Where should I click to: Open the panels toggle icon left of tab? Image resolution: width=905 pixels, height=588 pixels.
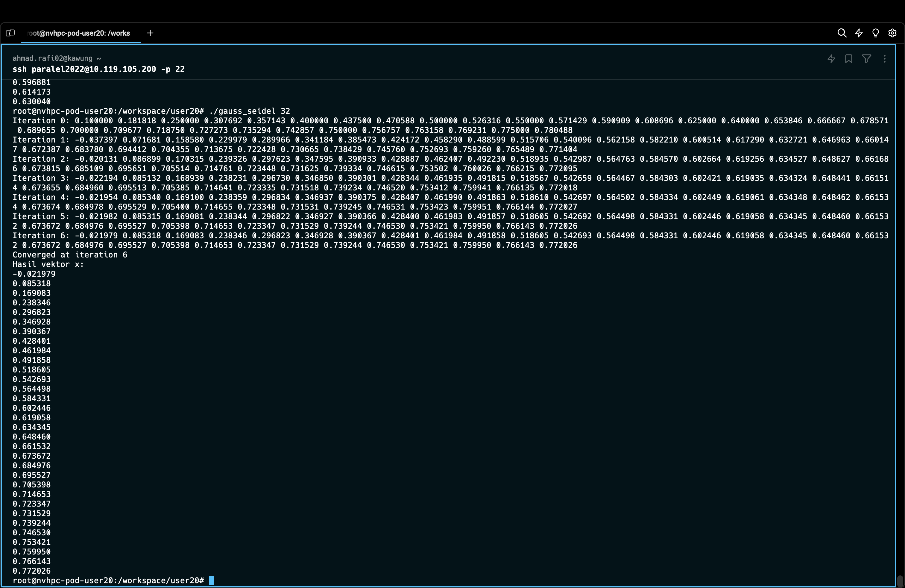[10, 33]
